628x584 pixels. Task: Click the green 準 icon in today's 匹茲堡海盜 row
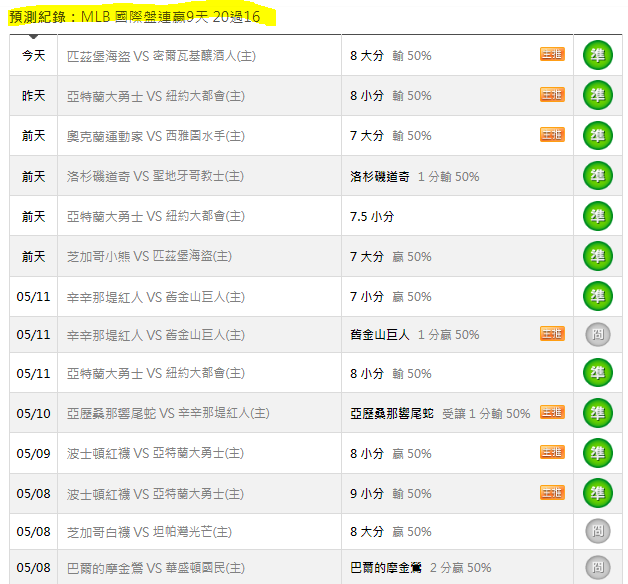click(x=598, y=55)
